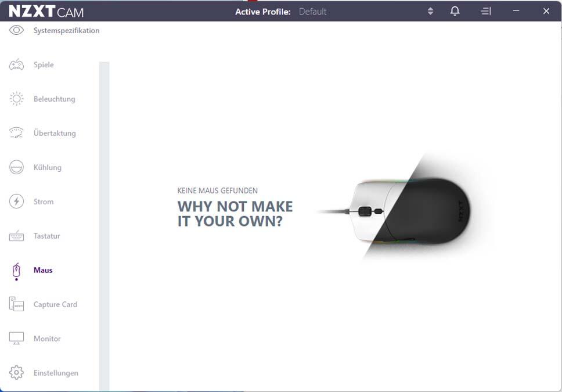Open the Tastatur page label
The width and height of the screenshot is (562, 392).
[46, 236]
